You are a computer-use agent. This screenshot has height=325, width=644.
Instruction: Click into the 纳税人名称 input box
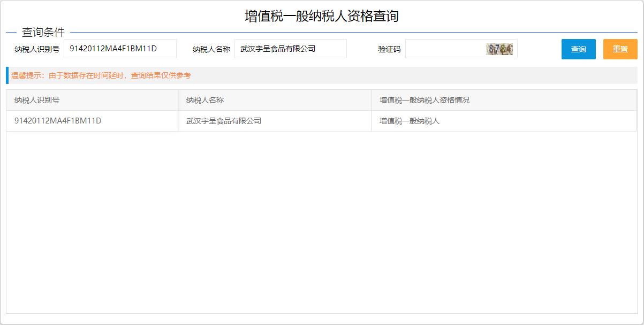pyautogui.click(x=290, y=49)
